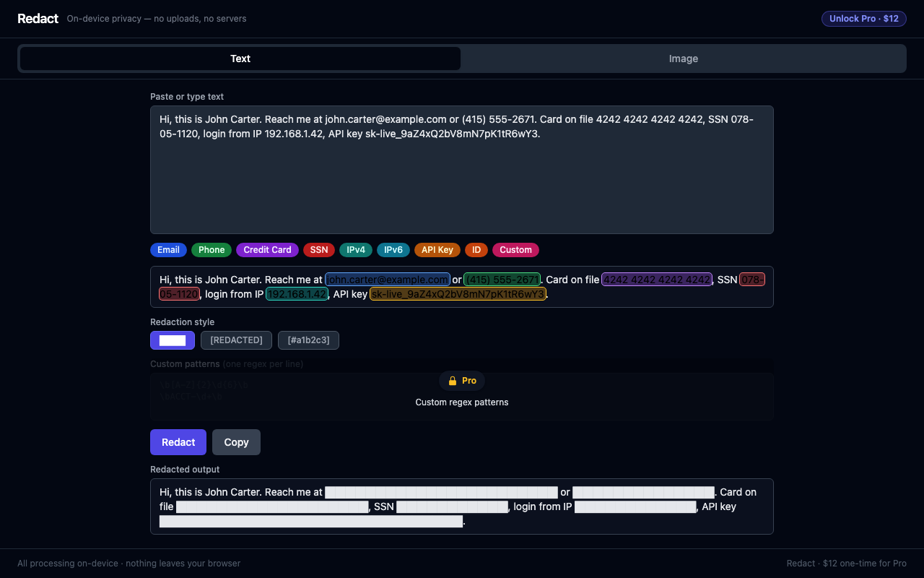Toggle the Custom detection chip
The height and width of the screenshot is (578, 924).
[x=515, y=250]
